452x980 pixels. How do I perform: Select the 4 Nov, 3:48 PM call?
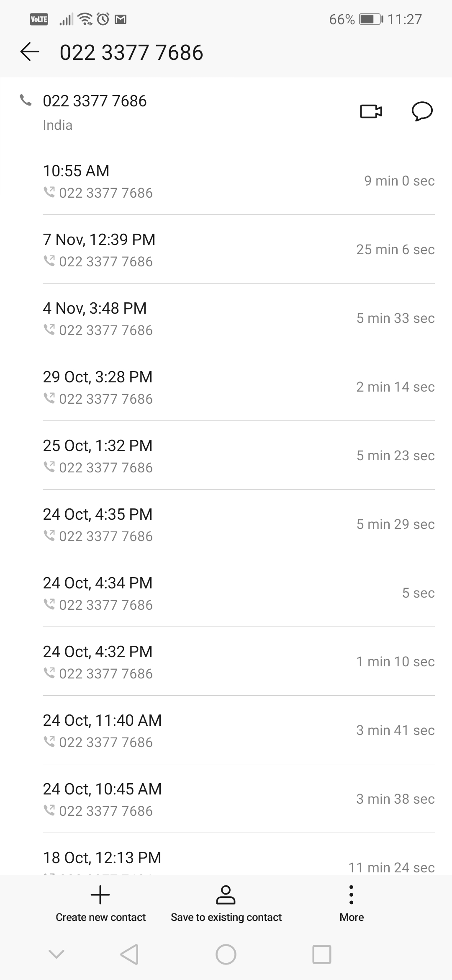(x=239, y=318)
